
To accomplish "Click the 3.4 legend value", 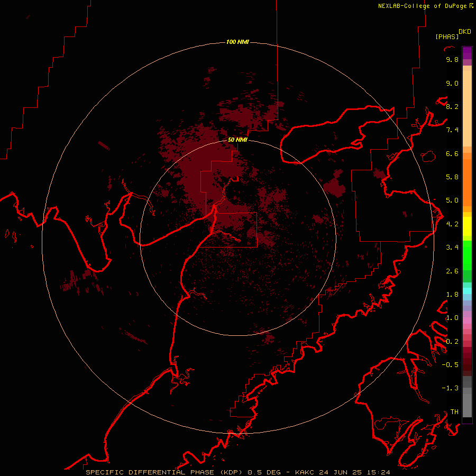I will point(452,248).
